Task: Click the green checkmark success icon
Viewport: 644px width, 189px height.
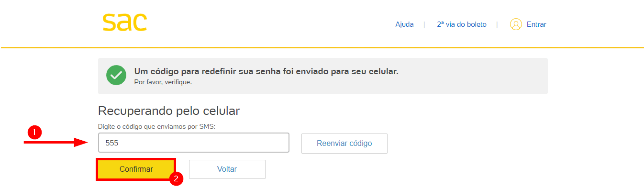Action: [116, 76]
